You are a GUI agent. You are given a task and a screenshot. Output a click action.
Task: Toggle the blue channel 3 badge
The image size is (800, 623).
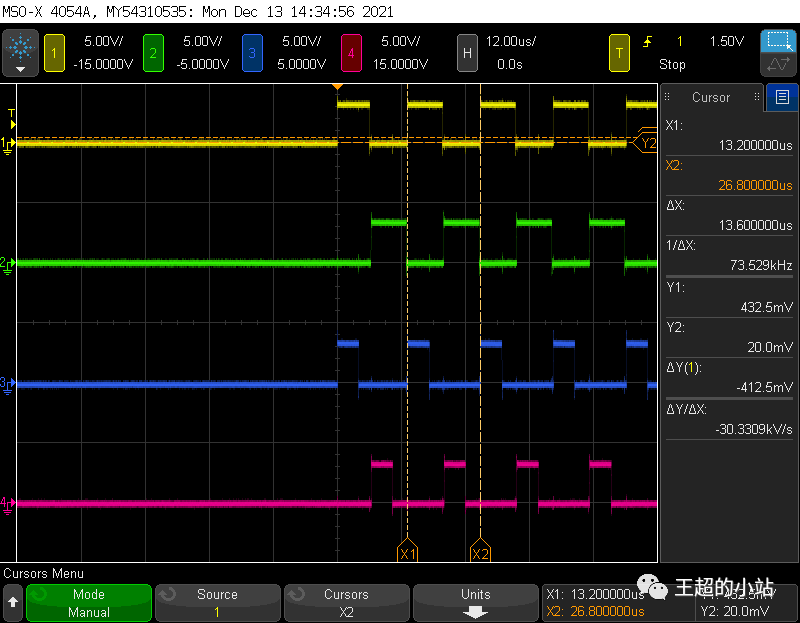click(252, 52)
